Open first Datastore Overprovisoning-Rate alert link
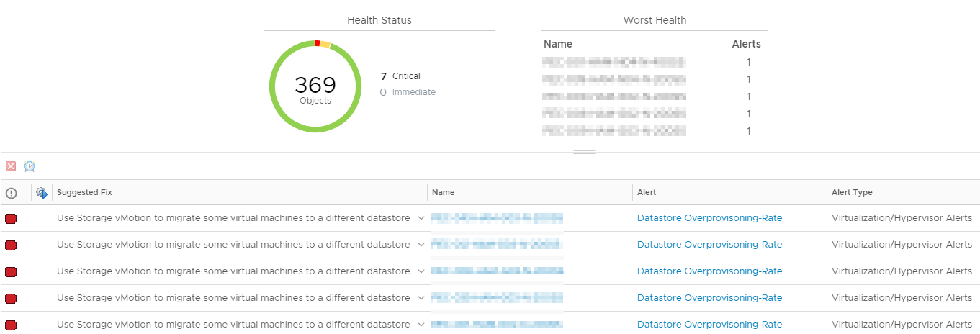This screenshot has height=334, width=980. [x=709, y=218]
